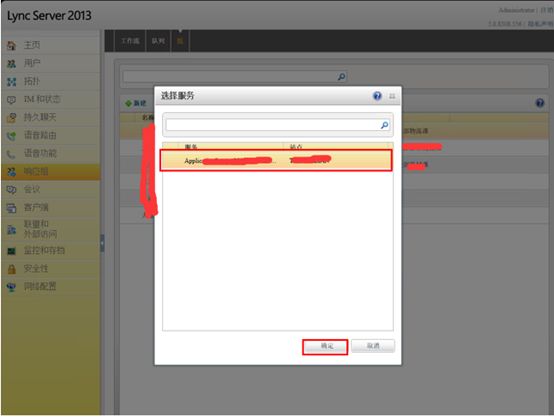Close the 选择服务 dialog
This screenshot has height=417, width=554.
pos(392,96)
